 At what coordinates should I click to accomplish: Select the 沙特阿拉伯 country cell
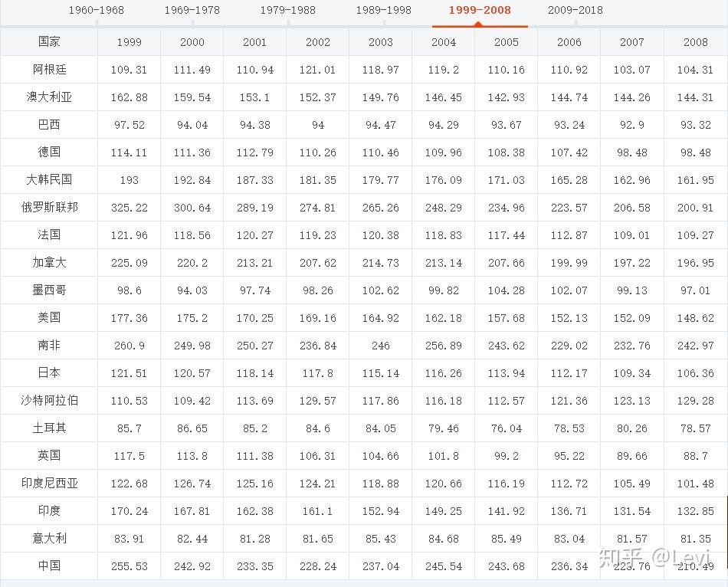click(49, 401)
